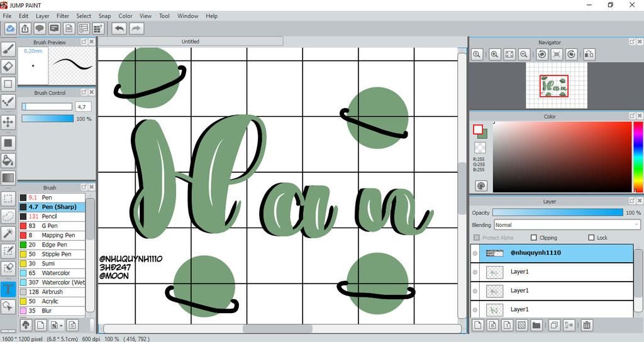The width and height of the screenshot is (644, 342).
Task: Select the Watercolor brush
Action: point(52,273)
